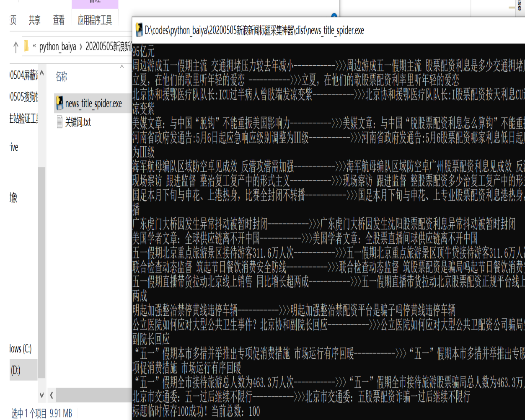Click console line starting 联合检查动态监督
525x420 pixels.
click(x=328, y=267)
